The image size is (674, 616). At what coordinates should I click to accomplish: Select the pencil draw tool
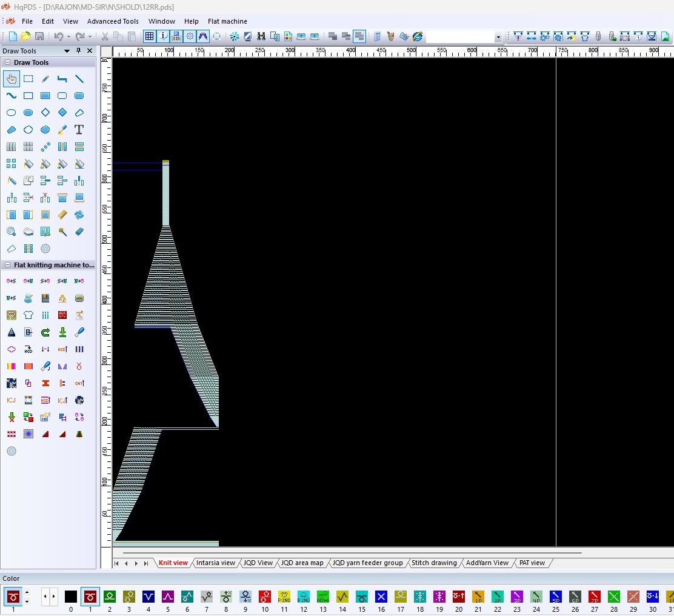coord(45,79)
